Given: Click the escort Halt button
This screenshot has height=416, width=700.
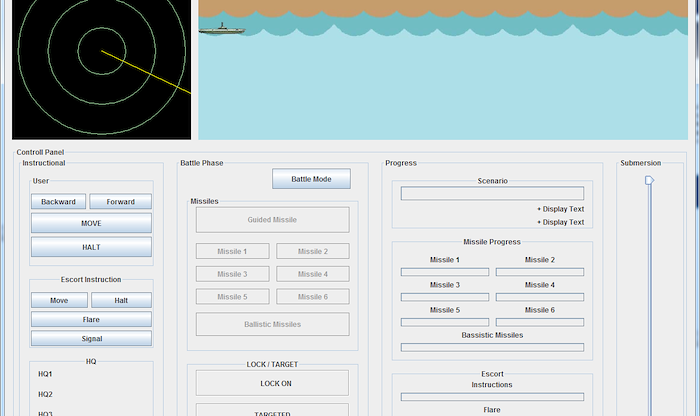Looking at the screenshot, I should 121,300.
